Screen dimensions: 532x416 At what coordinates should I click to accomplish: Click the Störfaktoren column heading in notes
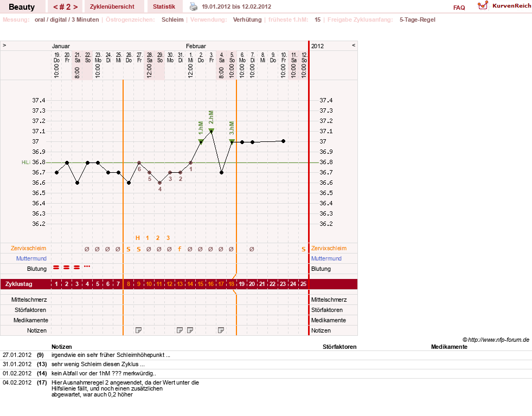point(339,347)
